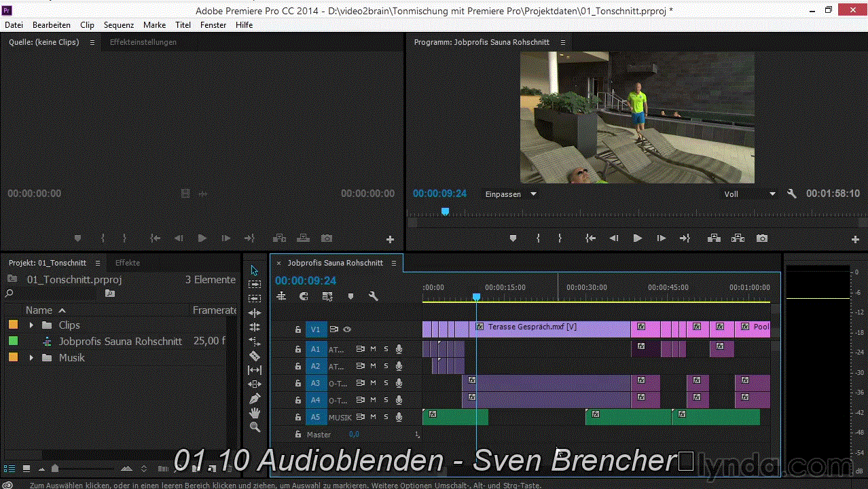Select the Rate Stretch tool
Viewport: 868px width, 489px height.
point(255,342)
